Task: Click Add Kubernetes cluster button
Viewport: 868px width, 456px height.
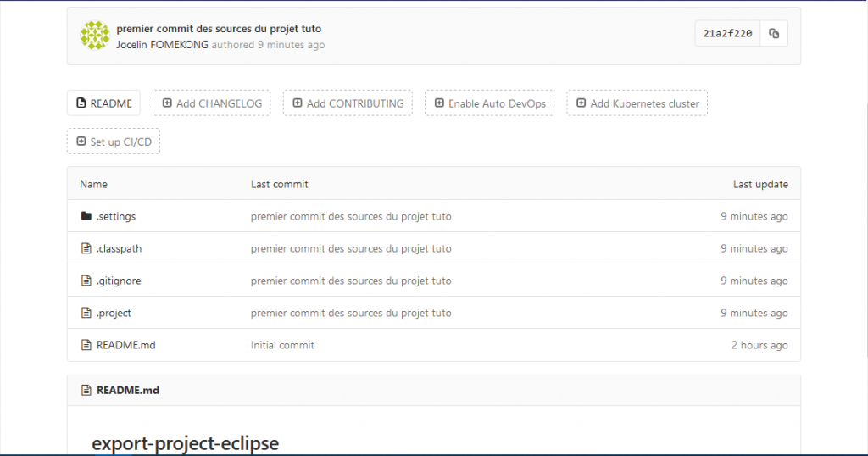Action: pos(637,103)
